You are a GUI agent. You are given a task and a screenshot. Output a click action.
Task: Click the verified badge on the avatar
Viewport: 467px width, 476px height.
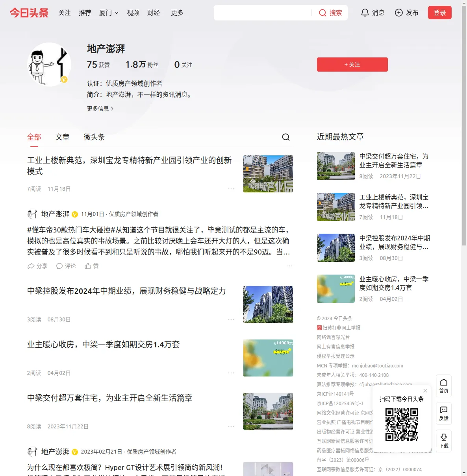point(64,79)
